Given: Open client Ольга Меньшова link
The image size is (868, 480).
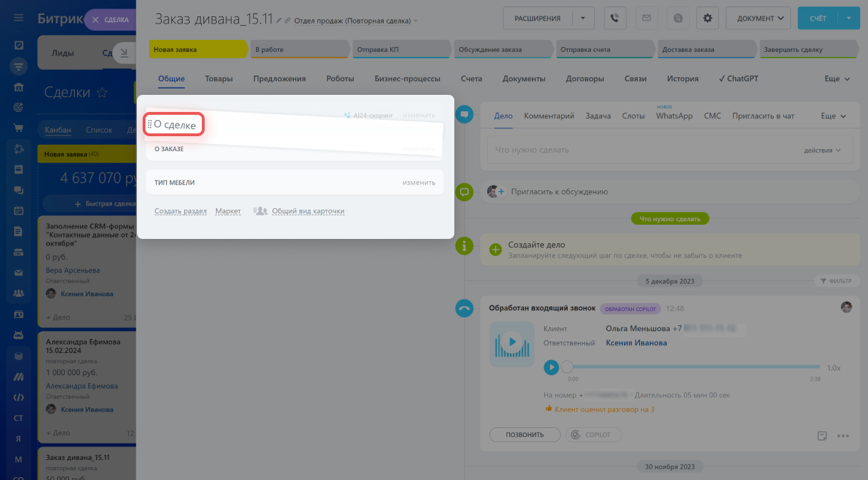Looking at the screenshot, I should [x=638, y=329].
